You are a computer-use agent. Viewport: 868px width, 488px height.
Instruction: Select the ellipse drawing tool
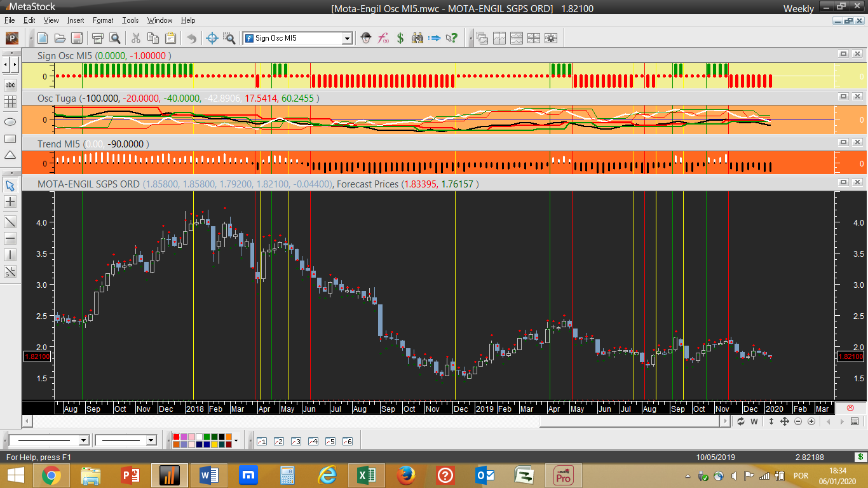click(x=10, y=121)
